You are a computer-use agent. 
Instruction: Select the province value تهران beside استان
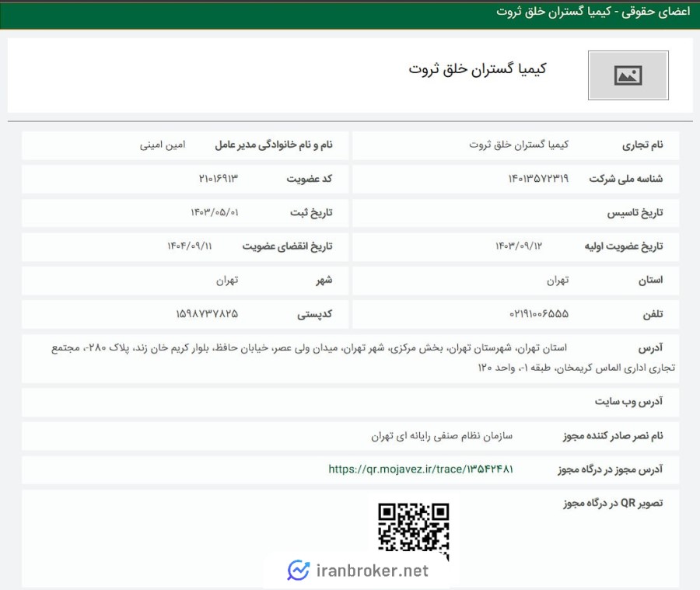558,281
